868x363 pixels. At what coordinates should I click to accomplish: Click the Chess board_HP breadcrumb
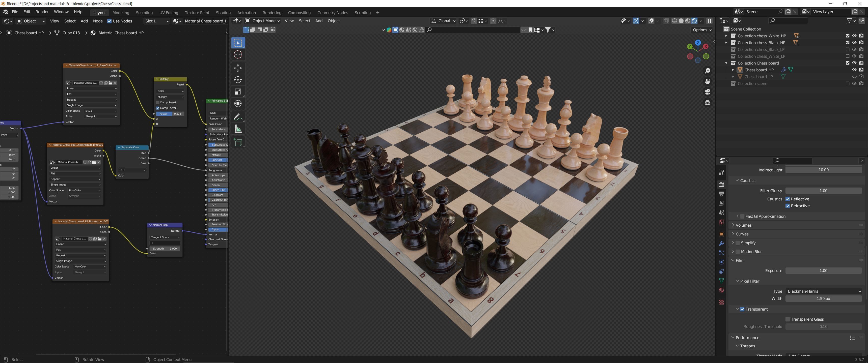click(29, 33)
